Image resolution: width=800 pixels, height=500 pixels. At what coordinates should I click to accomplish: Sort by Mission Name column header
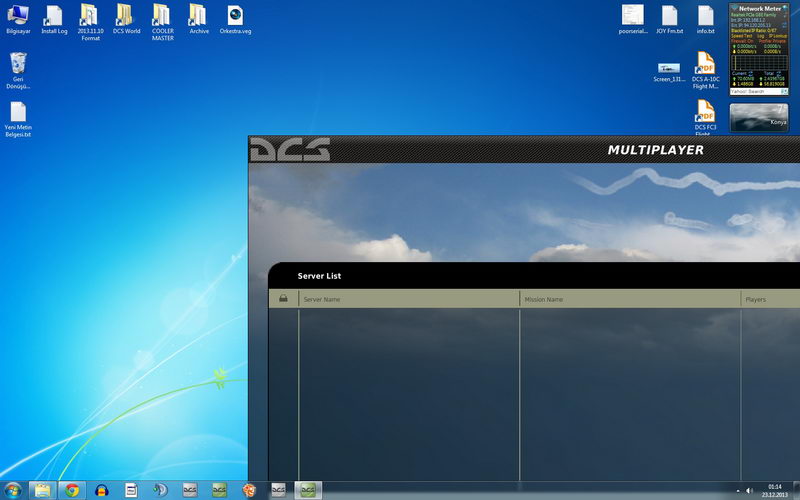630,299
